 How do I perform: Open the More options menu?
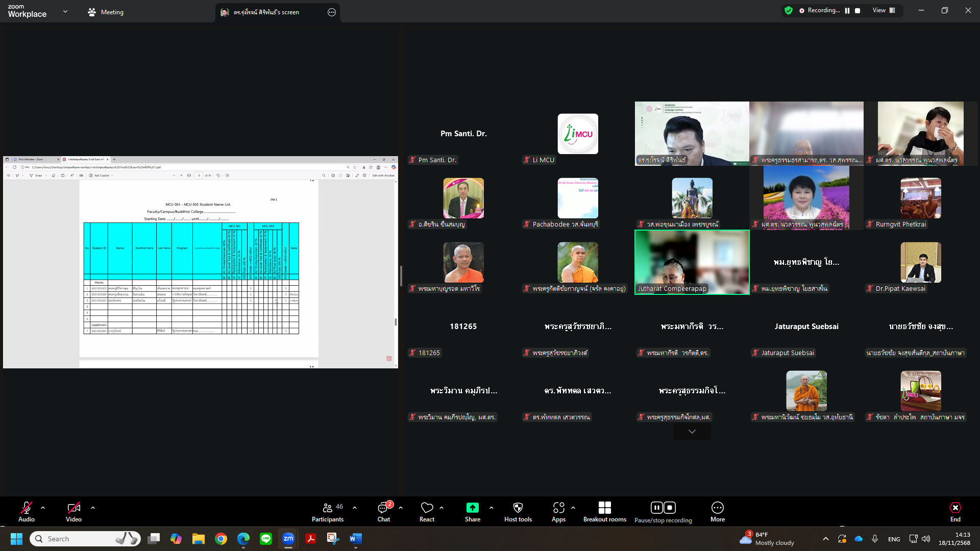(717, 512)
